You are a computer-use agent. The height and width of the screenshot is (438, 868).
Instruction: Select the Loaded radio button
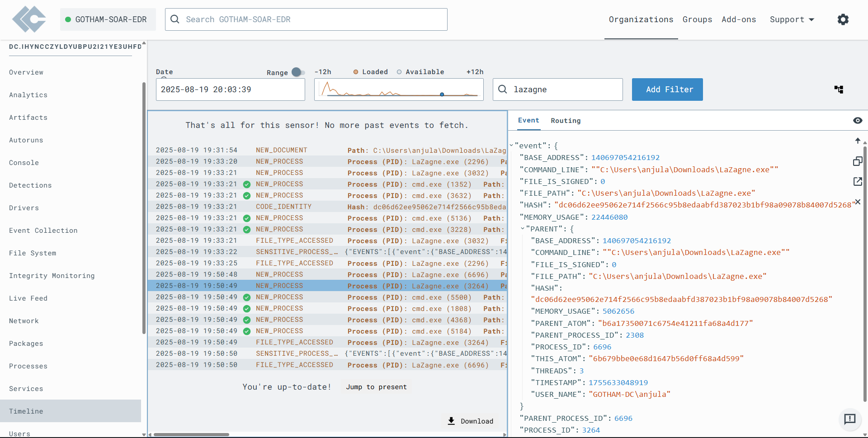click(356, 72)
